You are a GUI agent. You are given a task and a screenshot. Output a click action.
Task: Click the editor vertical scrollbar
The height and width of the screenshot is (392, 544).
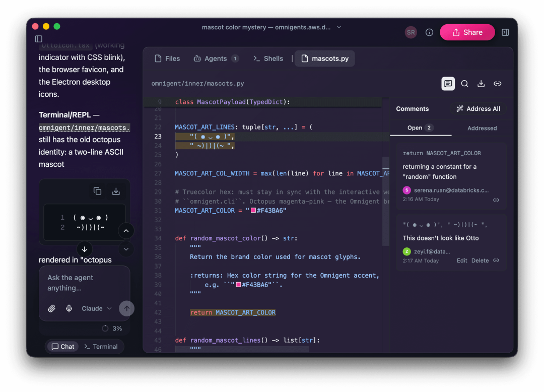(385, 201)
